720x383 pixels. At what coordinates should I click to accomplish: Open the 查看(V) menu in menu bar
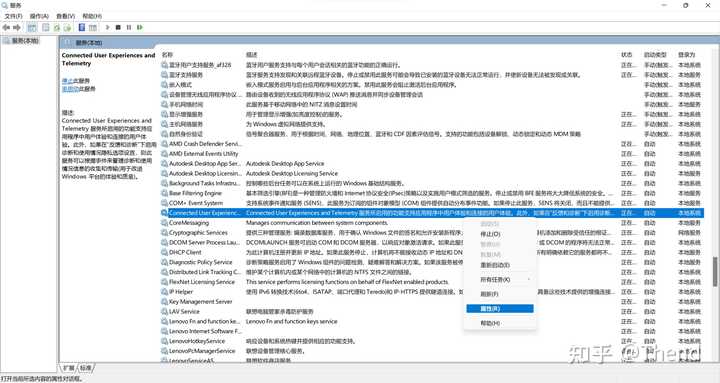click(x=66, y=16)
